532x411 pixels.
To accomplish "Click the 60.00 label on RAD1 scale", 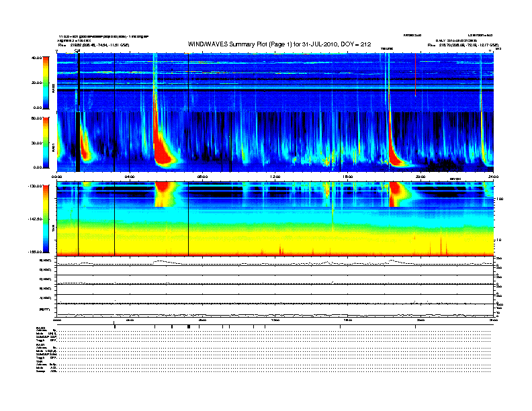I will 37,118.
